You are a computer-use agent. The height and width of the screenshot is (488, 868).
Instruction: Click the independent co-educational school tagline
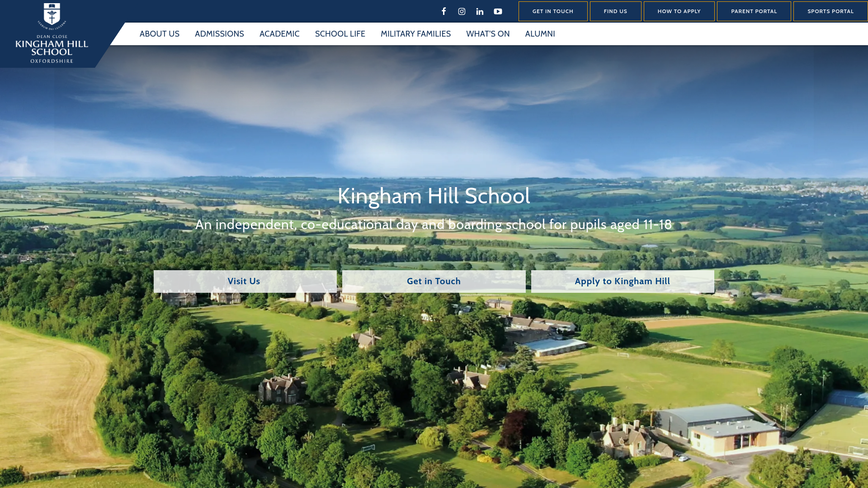pyautogui.click(x=434, y=225)
